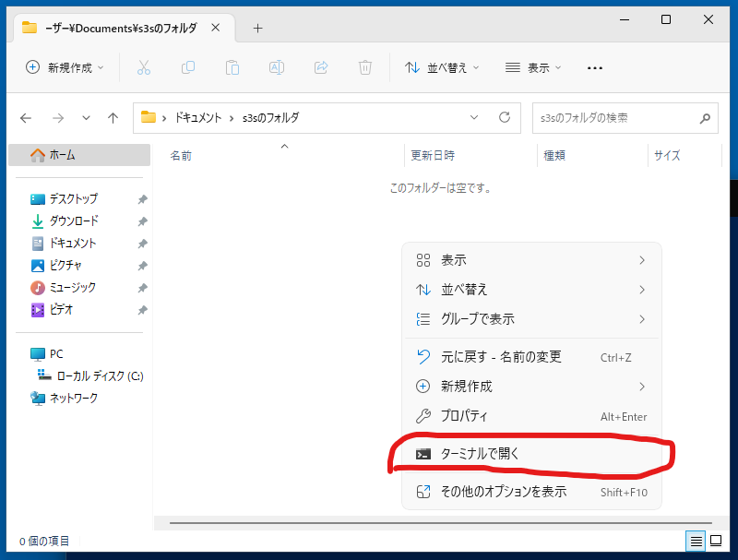Sort by 名前 column header
This screenshot has width=738, height=560.
click(x=181, y=156)
